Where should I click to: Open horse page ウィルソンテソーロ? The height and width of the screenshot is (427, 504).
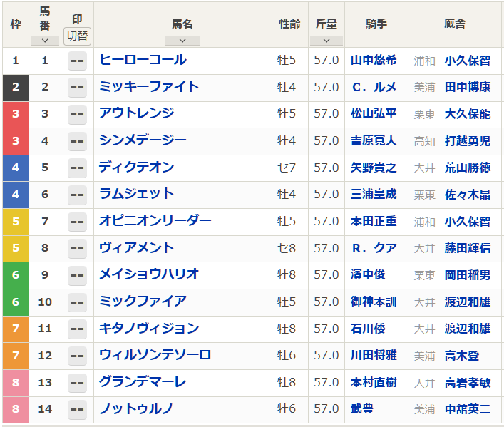155,355
